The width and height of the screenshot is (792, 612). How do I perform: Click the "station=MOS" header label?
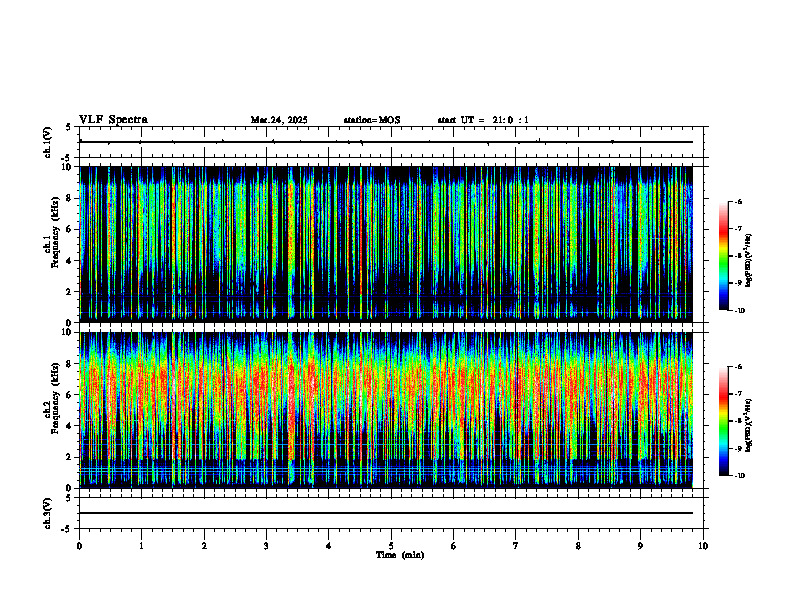pos(372,120)
